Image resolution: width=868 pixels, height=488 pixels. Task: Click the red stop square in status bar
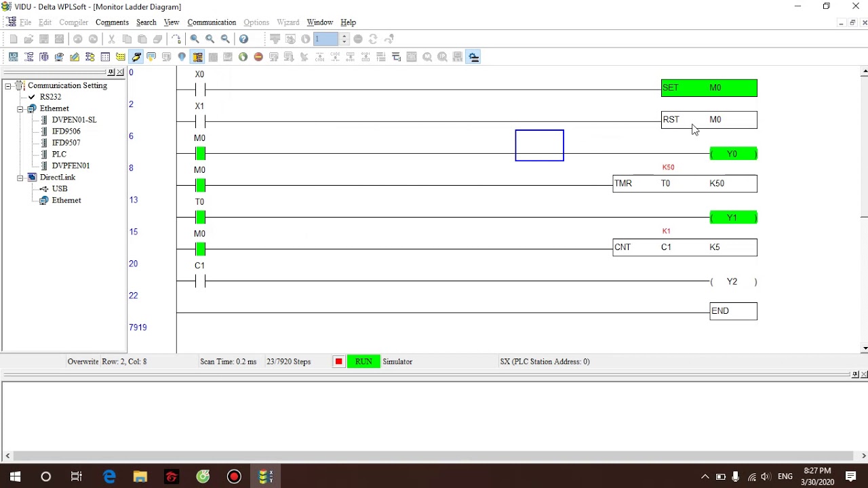338,361
